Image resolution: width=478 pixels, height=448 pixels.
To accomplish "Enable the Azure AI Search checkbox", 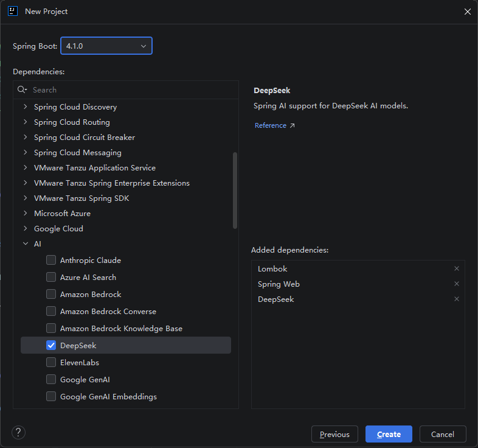I will click(x=51, y=277).
